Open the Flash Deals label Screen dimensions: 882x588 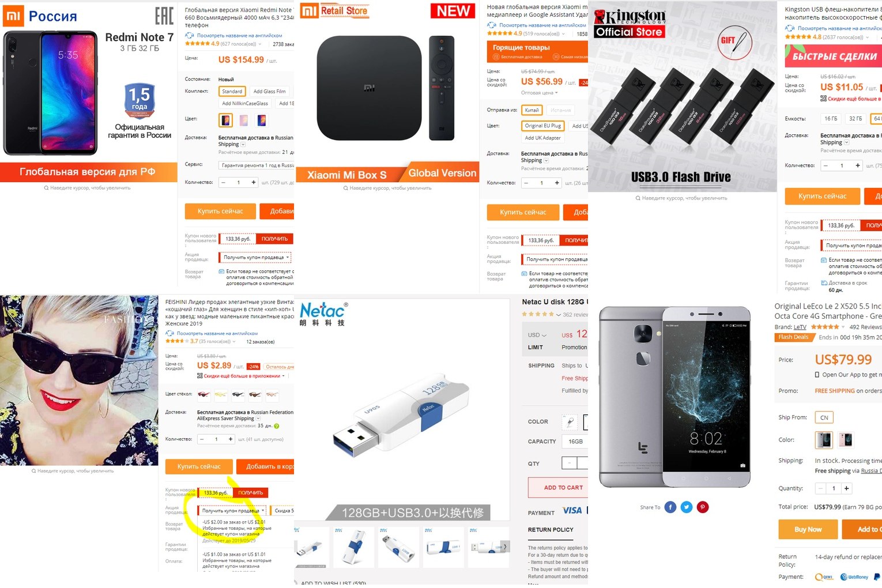tap(793, 337)
